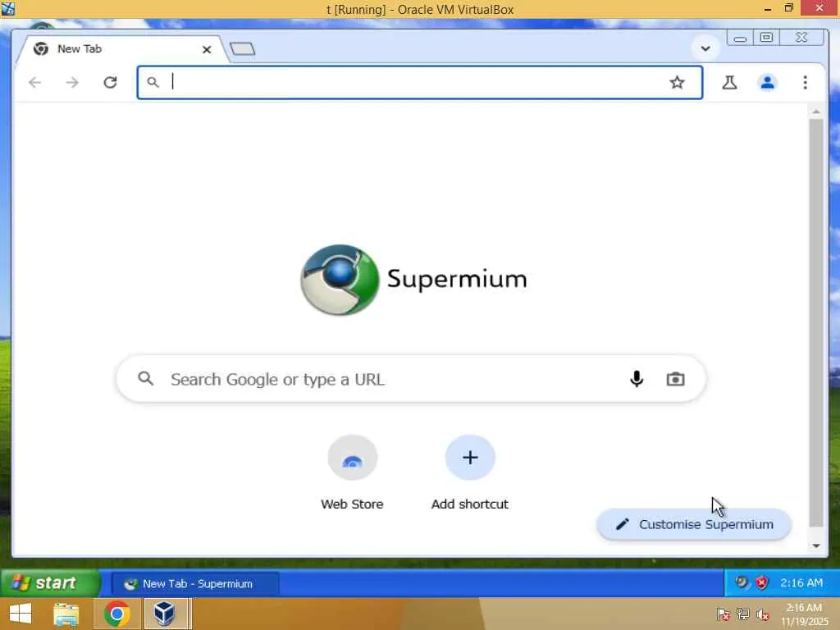Click the vertical scrollbar thumb
840x630 pixels.
pos(816,323)
